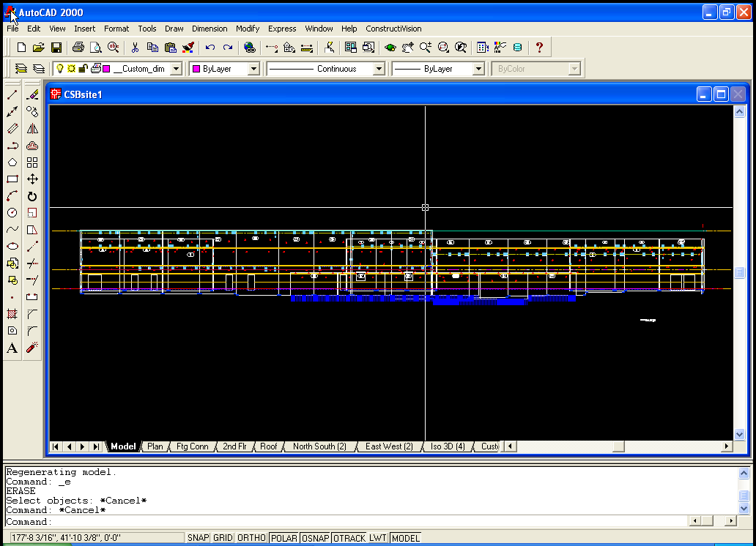Viewport: 756px width, 546px height.
Task: Open the Continuous linetype dropdown
Action: click(379, 69)
